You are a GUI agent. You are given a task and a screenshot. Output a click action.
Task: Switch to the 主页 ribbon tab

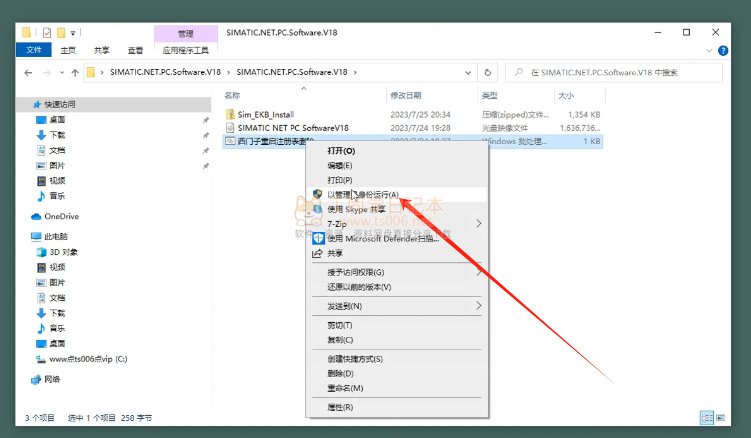(x=68, y=50)
